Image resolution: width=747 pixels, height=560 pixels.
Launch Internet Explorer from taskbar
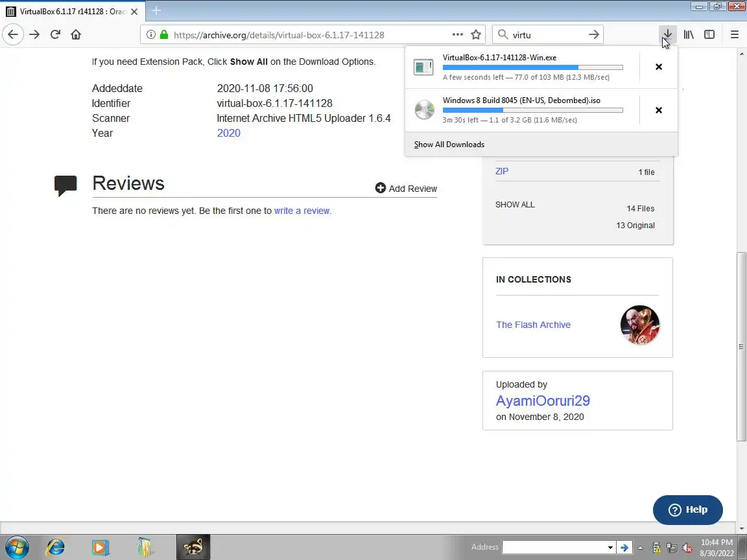[x=55, y=547]
